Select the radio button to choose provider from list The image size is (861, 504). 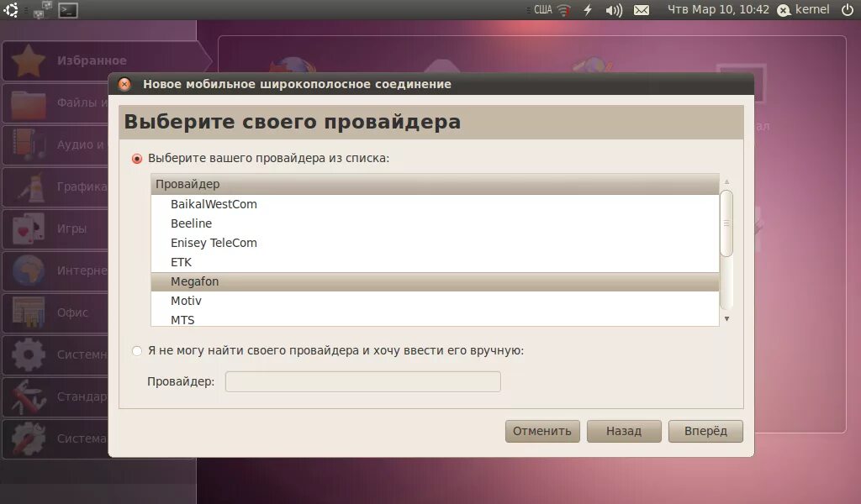coord(135,158)
